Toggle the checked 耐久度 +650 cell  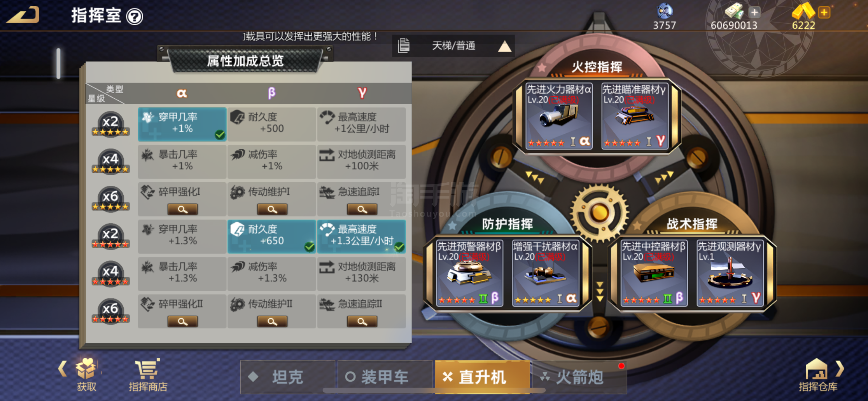[272, 236]
